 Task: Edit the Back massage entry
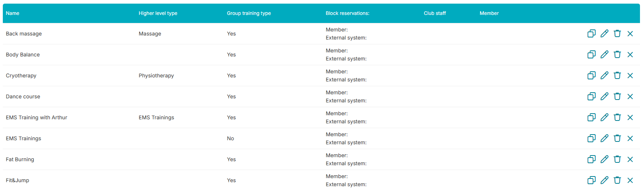(604, 33)
